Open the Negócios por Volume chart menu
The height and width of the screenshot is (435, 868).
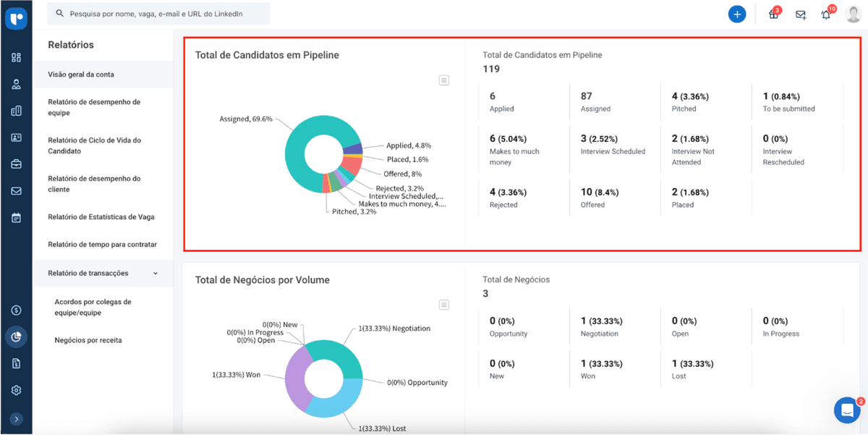(x=444, y=305)
